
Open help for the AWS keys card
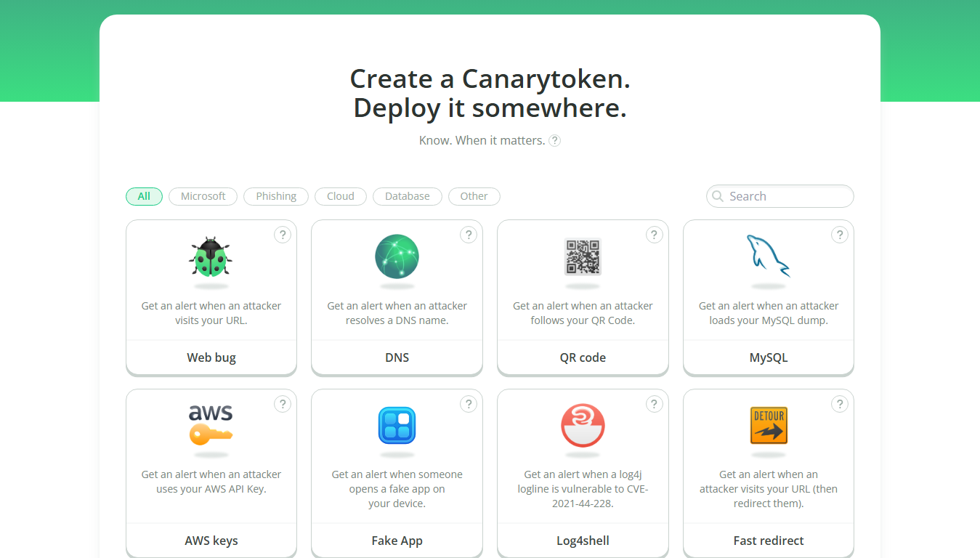pyautogui.click(x=283, y=404)
